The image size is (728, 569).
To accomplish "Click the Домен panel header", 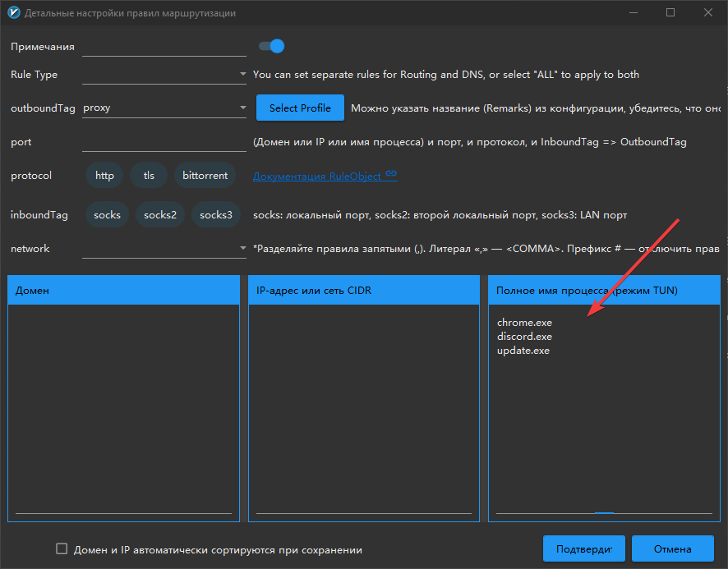I will (123, 290).
